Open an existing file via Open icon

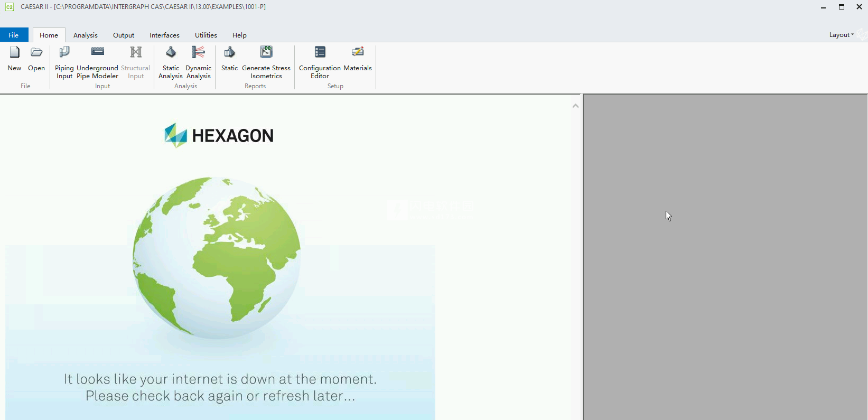(x=36, y=59)
